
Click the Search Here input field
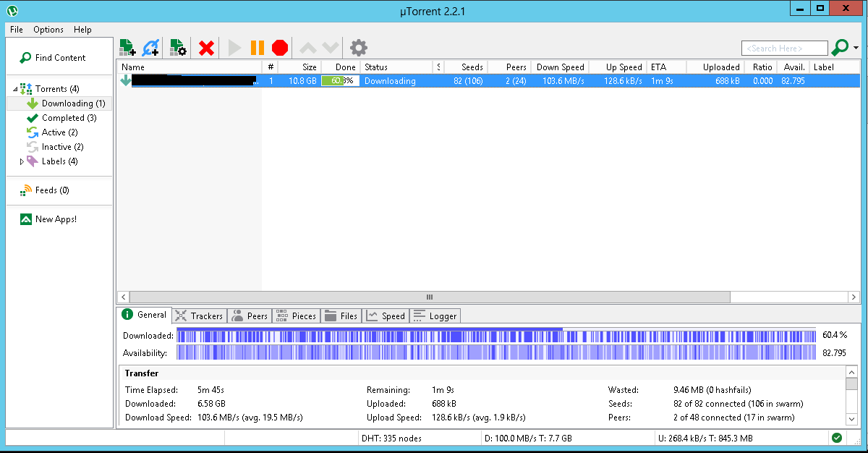click(784, 48)
